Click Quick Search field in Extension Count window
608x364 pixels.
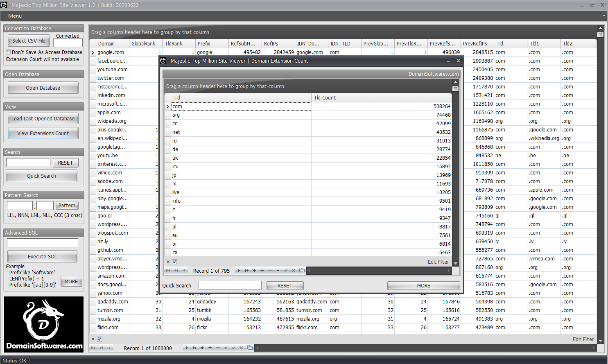click(230, 285)
